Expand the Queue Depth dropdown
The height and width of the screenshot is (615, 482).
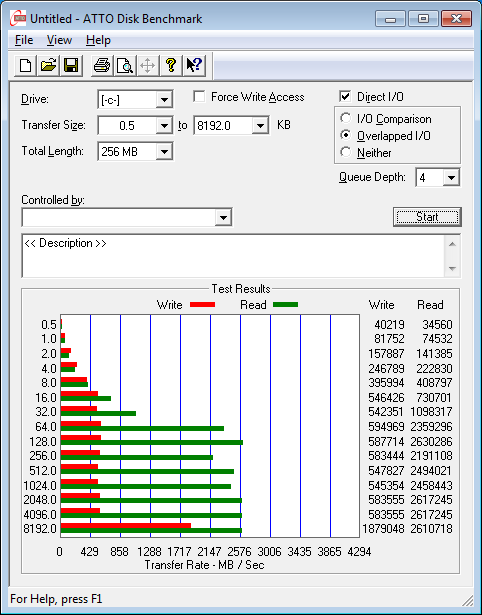451,178
